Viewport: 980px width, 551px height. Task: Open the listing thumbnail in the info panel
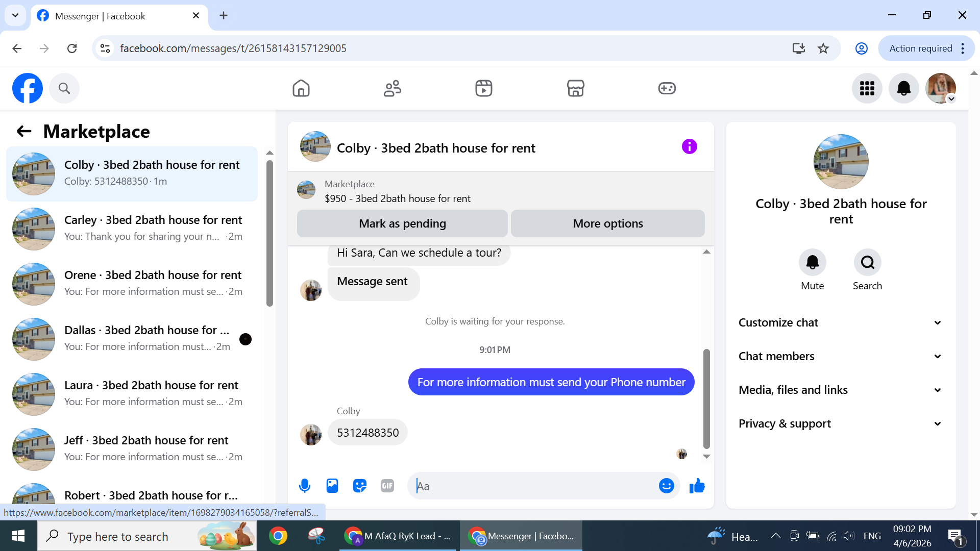841,162
